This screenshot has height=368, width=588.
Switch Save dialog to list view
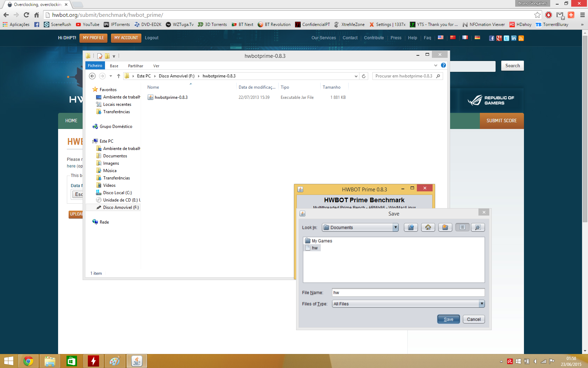click(x=462, y=227)
